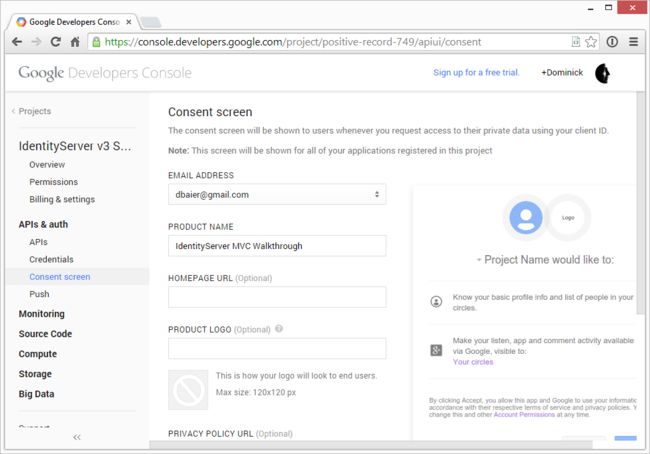Focus the Homepage URL input field
The image size is (650, 454).
tap(277, 297)
